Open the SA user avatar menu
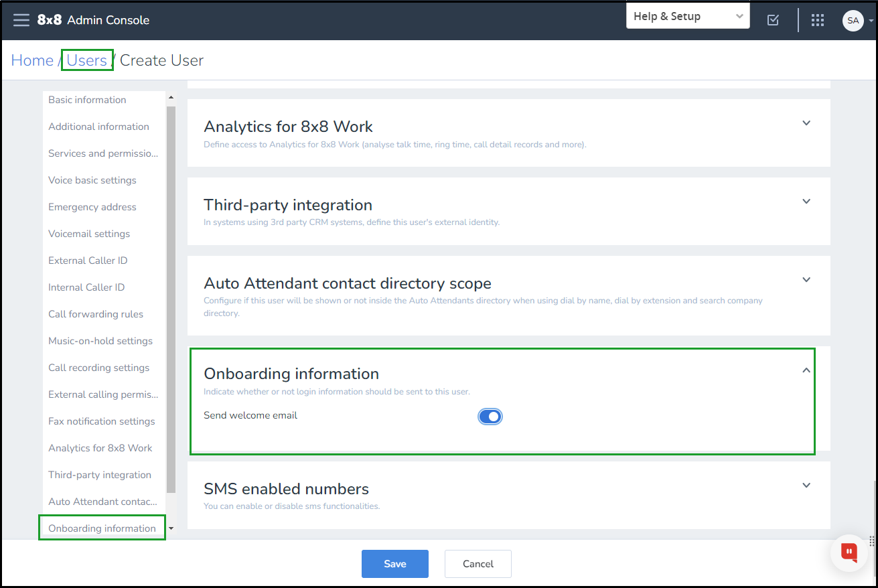Viewport: 878px width, 588px height. [853, 20]
